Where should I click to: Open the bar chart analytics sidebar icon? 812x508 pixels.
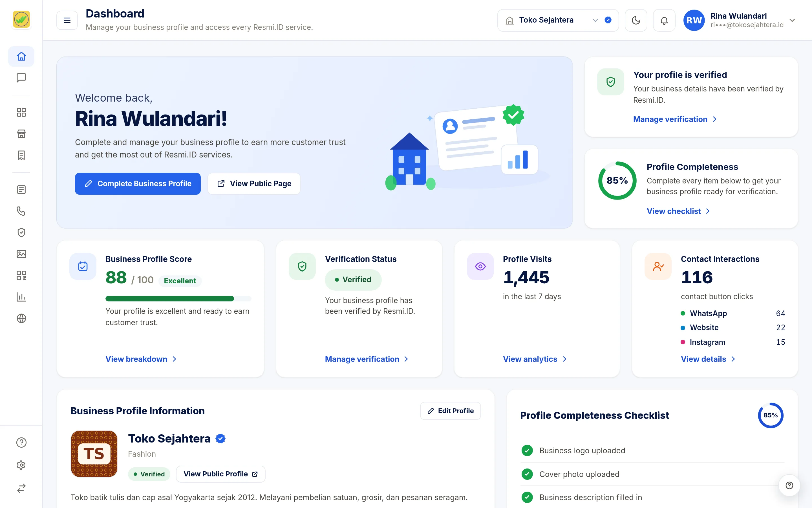point(21,297)
